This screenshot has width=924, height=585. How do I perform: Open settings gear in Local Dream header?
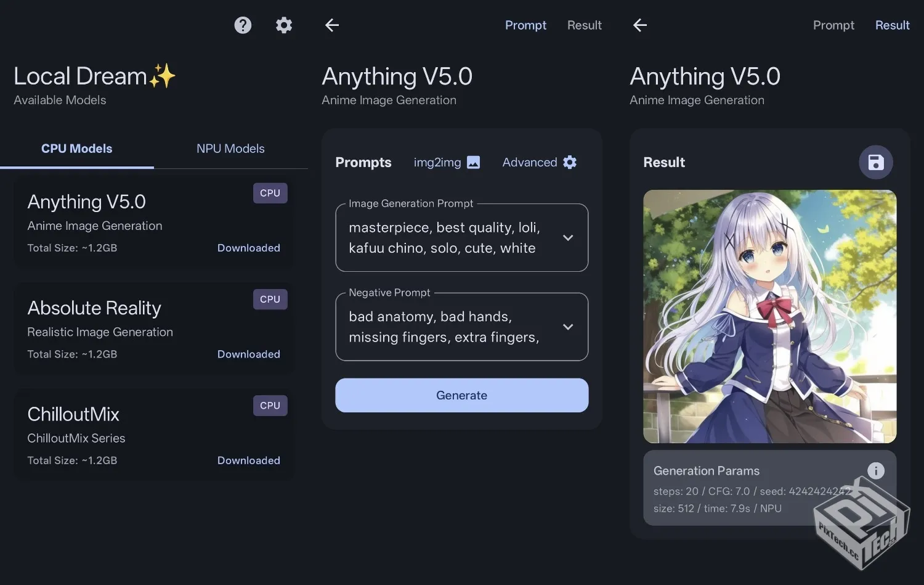[284, 25]
